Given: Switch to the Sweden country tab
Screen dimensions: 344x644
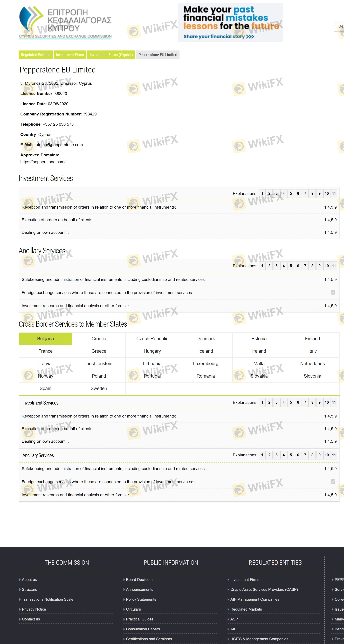Looking at the screenshot, I should coord(99,389).
